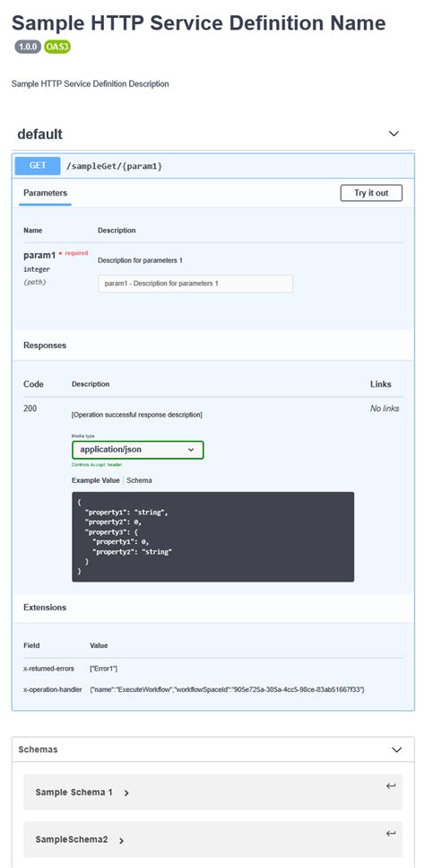
Task: Switch to the Schema tab
Action: pos(139,480)
